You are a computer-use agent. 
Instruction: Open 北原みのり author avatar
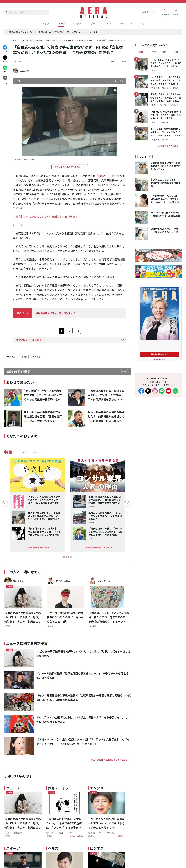coord(8,581)
